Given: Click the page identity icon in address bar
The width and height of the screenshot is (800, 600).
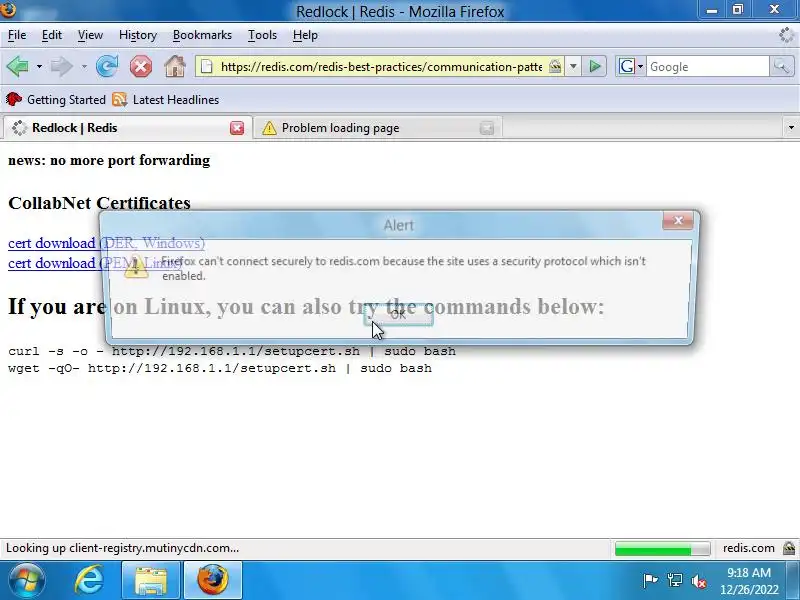Looking at the screenshot, I should tap(206, 66).
